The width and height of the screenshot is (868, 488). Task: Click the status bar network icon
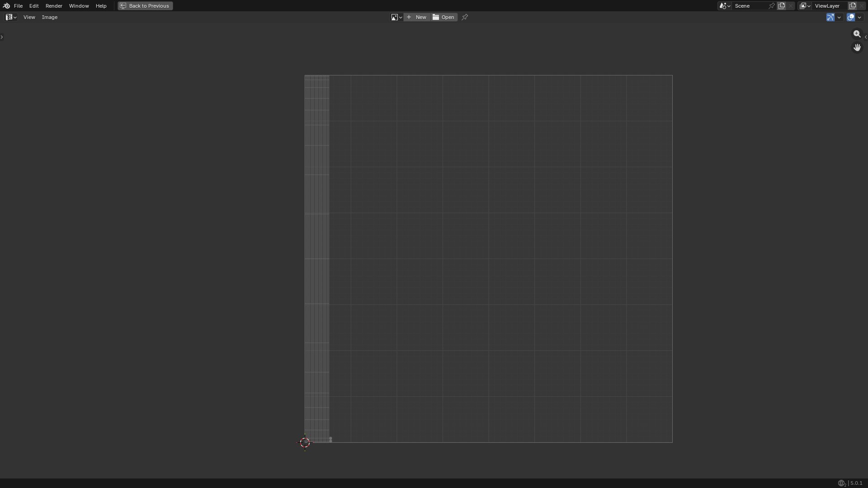tap(842, 483)
